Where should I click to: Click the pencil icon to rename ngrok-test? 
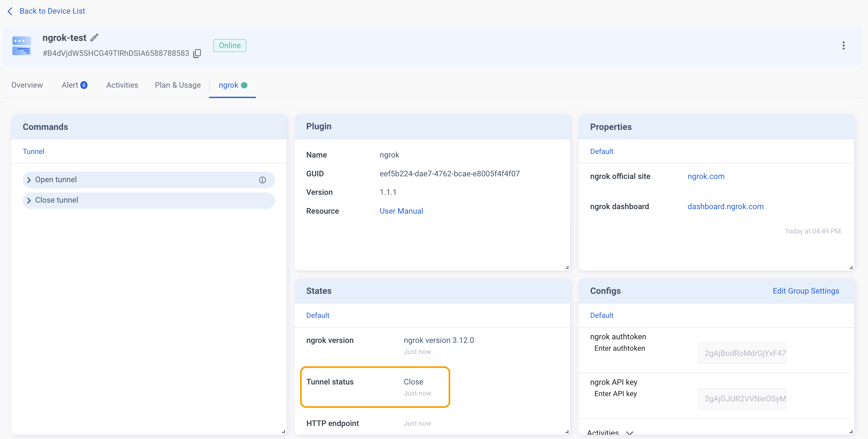click(x=94, y=37)
